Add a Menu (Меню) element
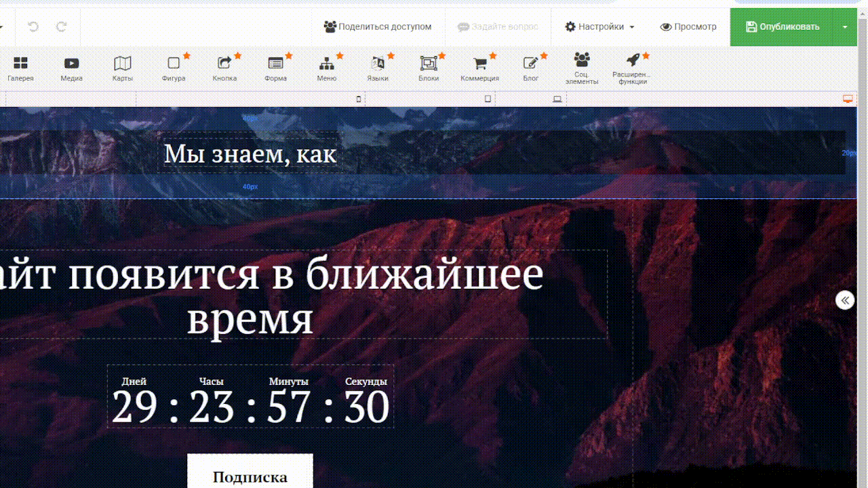Viewport: 868px width, 488px height. [327, 68]
